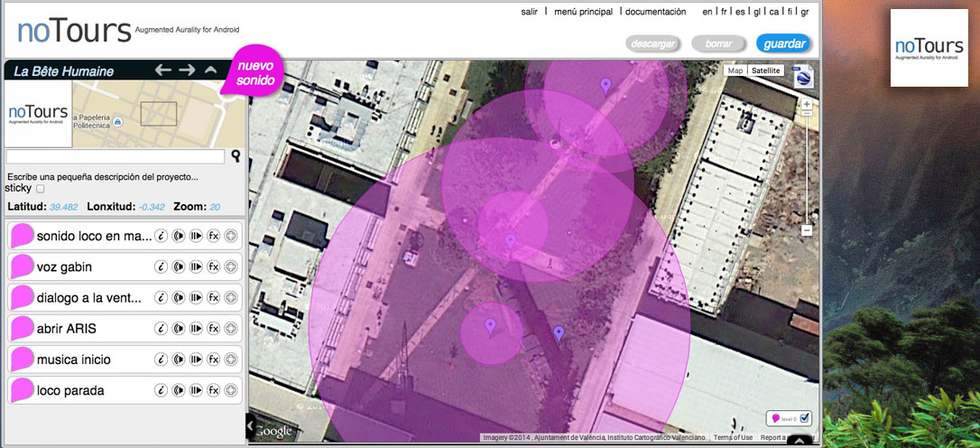Open fx effects for 'abrir ARIS'
Screen dimensions: 980x448
[214, 329]
